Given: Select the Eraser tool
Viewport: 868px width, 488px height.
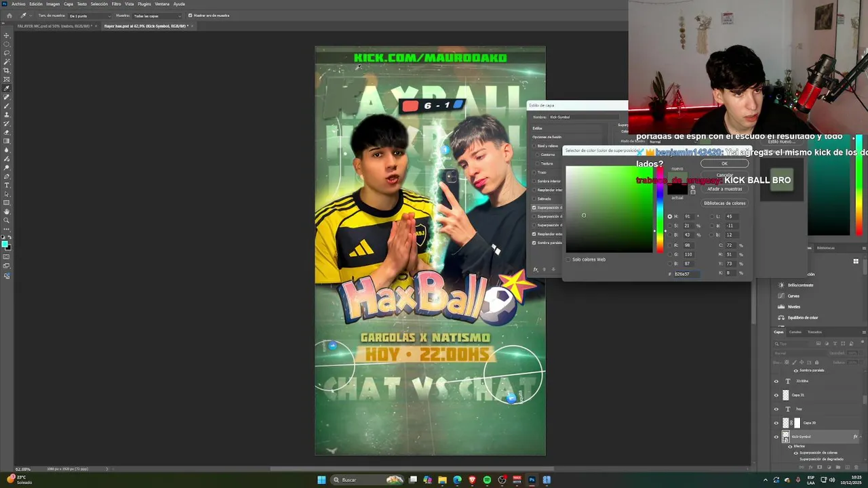Looking at the screenshot, I should [7, 132].
